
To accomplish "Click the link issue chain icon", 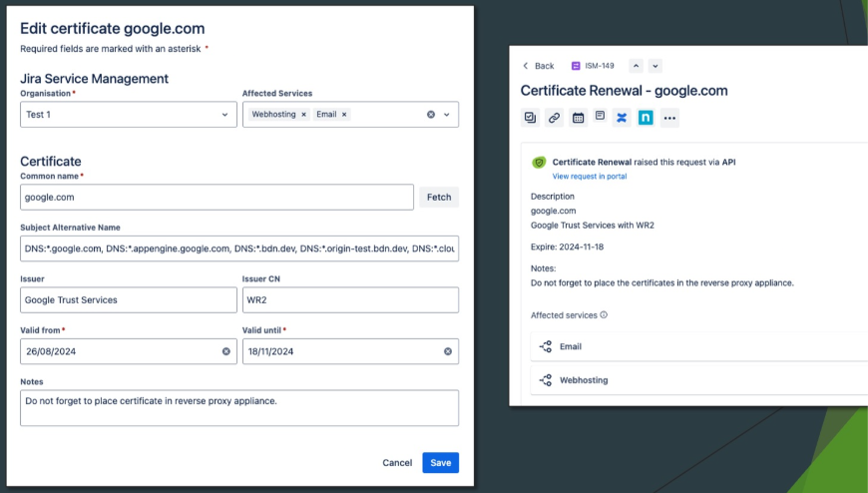I will [554, 118].
